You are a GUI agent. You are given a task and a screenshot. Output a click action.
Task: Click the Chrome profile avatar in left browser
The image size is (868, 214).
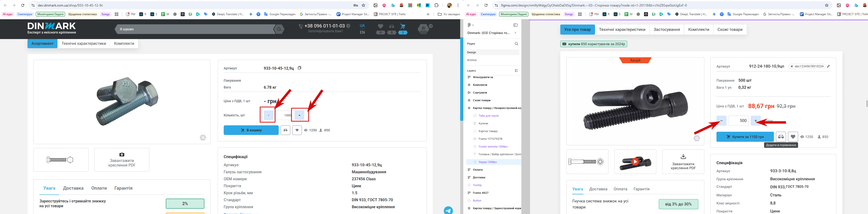pos(449,5)
